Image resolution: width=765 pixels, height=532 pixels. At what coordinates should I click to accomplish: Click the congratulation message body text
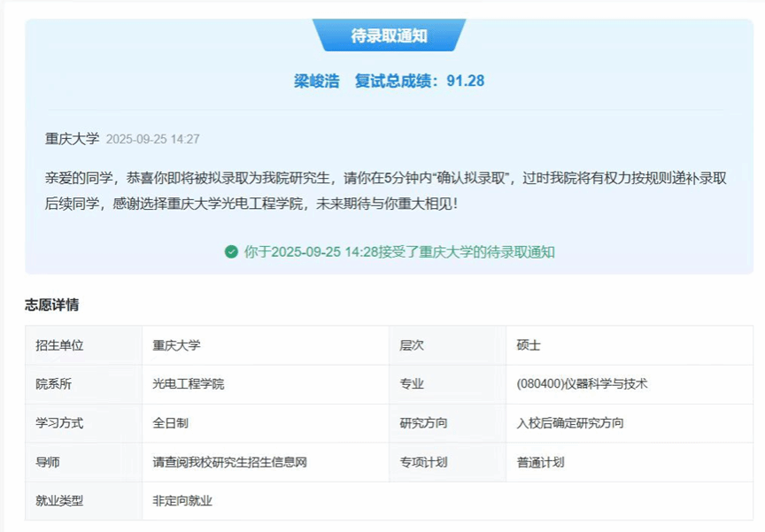[385, 190]
